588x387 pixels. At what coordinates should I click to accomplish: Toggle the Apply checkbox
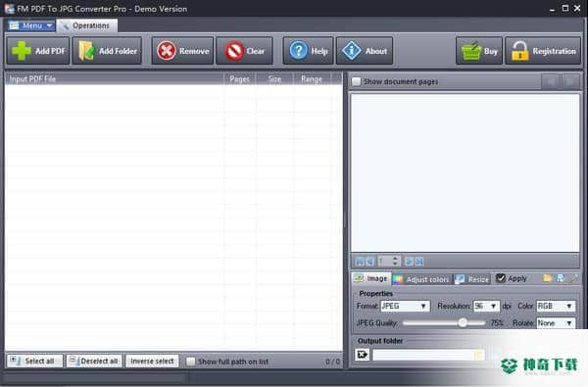(x=500, y=278)
